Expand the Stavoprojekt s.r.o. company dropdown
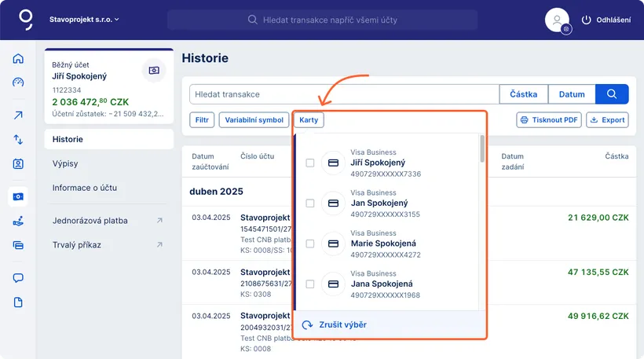 pos(84,20)
